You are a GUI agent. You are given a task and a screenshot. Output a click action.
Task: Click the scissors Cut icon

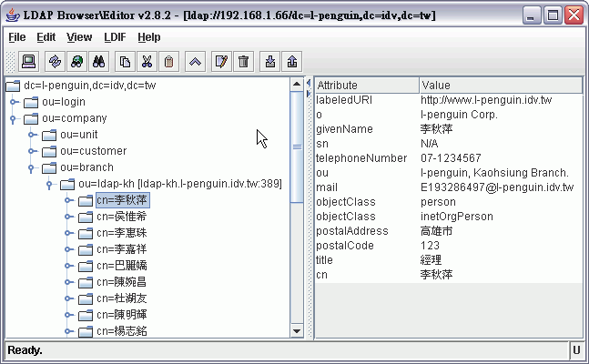pyautogui.click(x=147, y=62)
